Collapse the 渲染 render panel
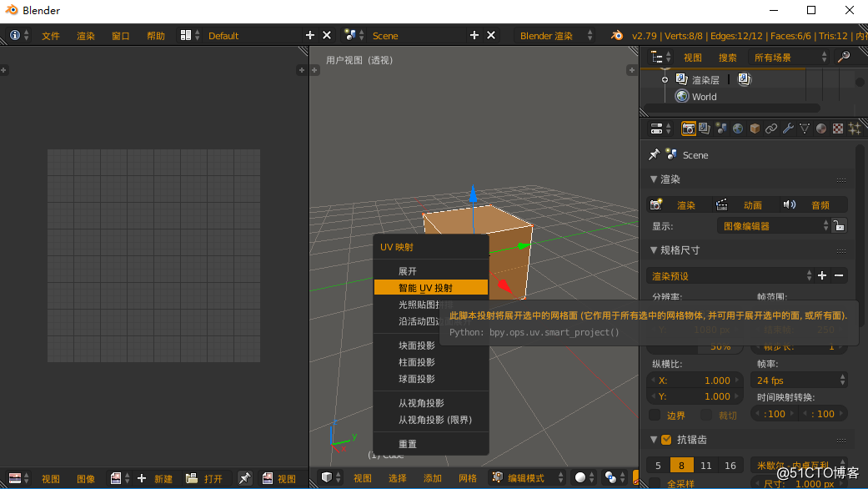Screen dimensions: 868x489 tap(654, 179)
